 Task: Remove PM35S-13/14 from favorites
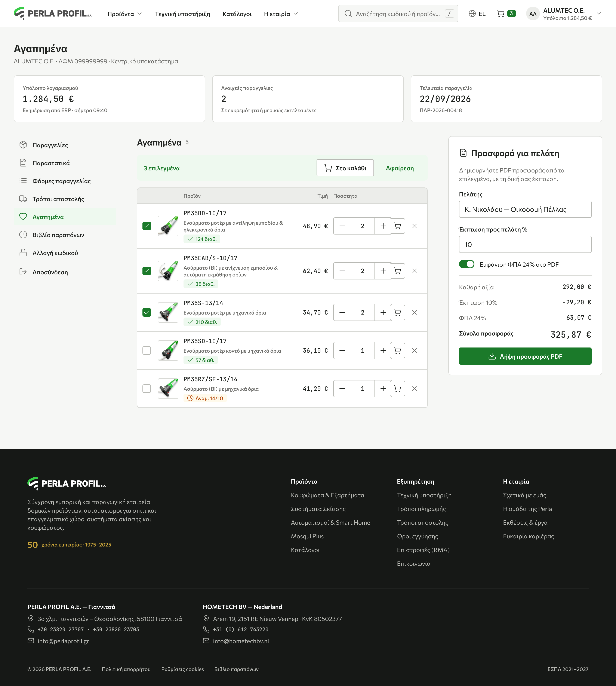click(414, 312)
